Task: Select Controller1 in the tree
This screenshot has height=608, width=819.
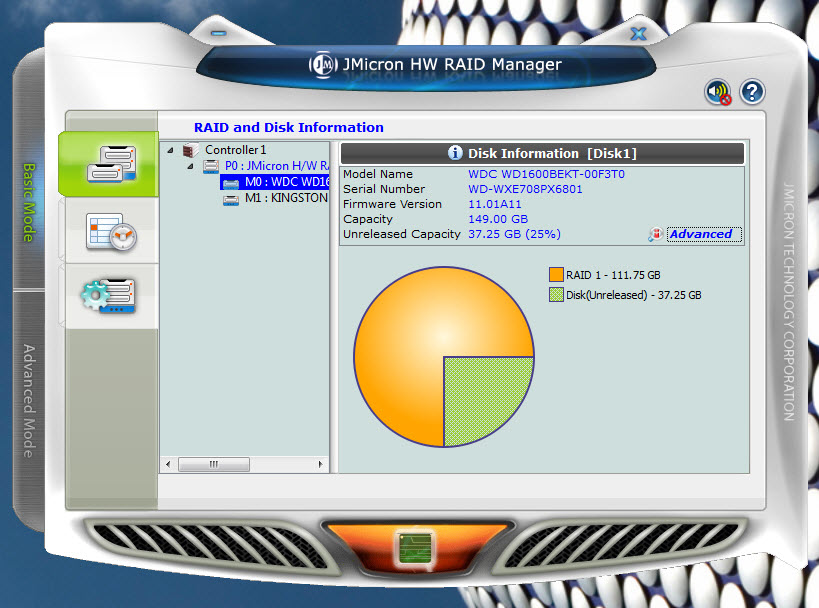Action: click(x=236, y=150)
